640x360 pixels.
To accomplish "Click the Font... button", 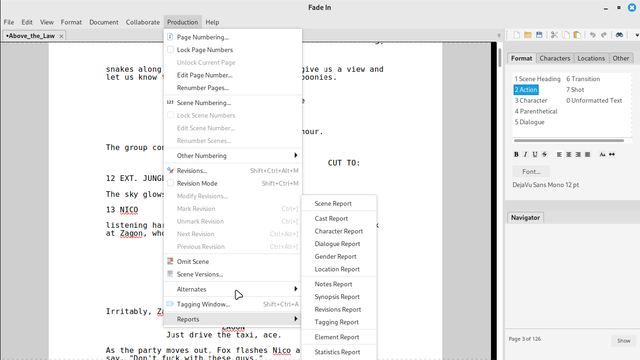I will [x=531, y=171].
